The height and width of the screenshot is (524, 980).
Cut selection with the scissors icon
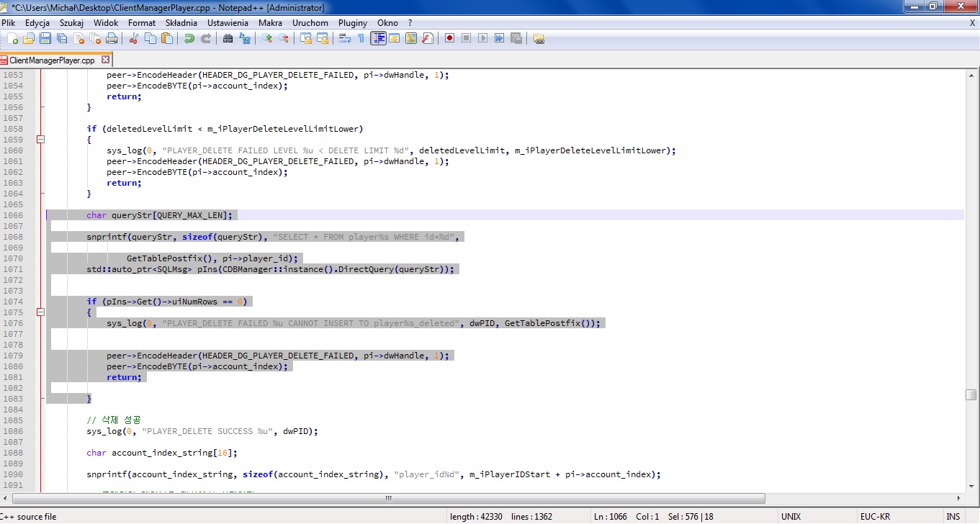pyautogui.click(x=134, y=38)
